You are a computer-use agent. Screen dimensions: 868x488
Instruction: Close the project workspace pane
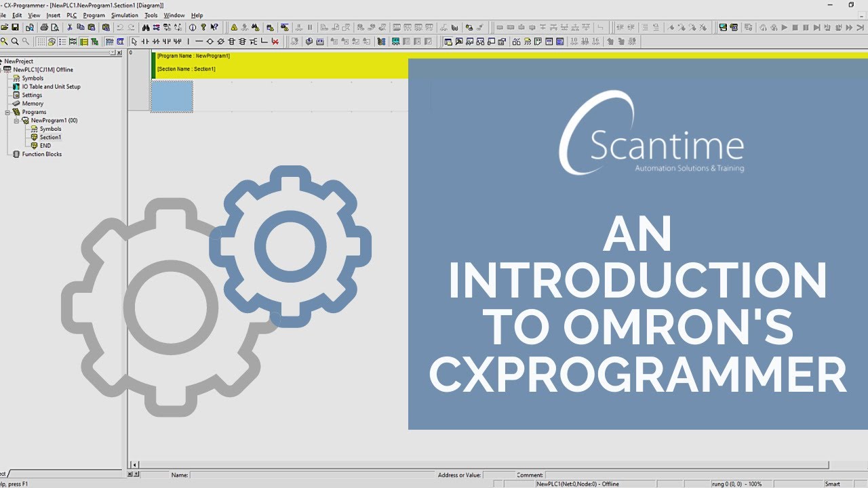click(x=119, y=52)
